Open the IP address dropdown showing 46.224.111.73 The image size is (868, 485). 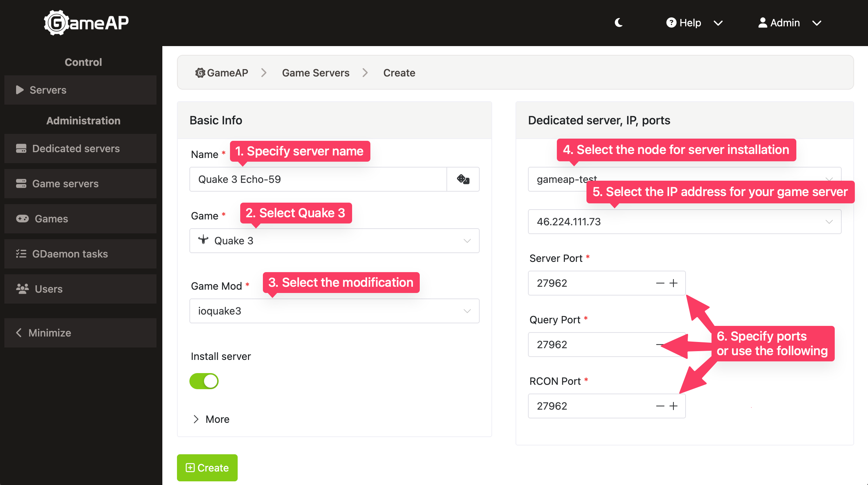click(684, 222)
